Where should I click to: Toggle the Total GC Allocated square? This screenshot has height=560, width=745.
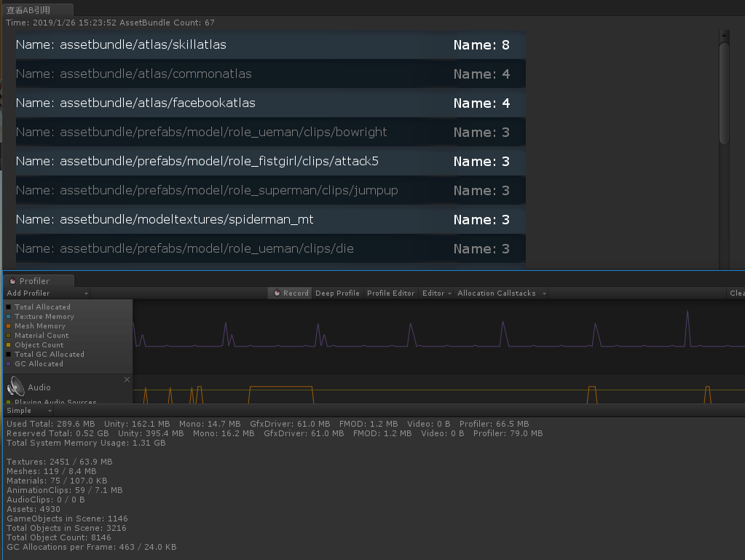tap(9, 355)
